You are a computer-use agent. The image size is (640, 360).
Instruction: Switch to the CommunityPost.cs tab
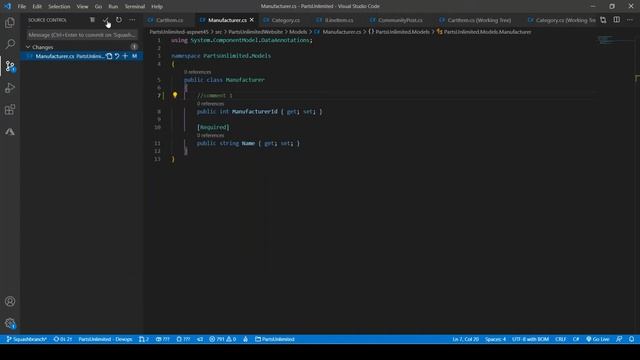pos(400,20)
